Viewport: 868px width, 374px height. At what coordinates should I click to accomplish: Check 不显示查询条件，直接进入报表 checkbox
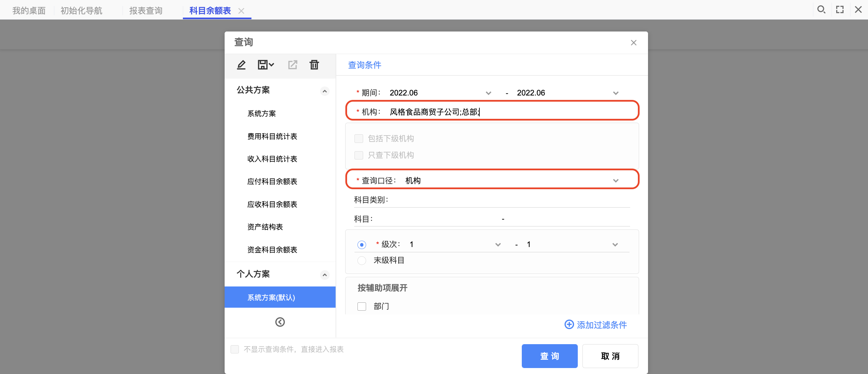click(x=235, y=349)
